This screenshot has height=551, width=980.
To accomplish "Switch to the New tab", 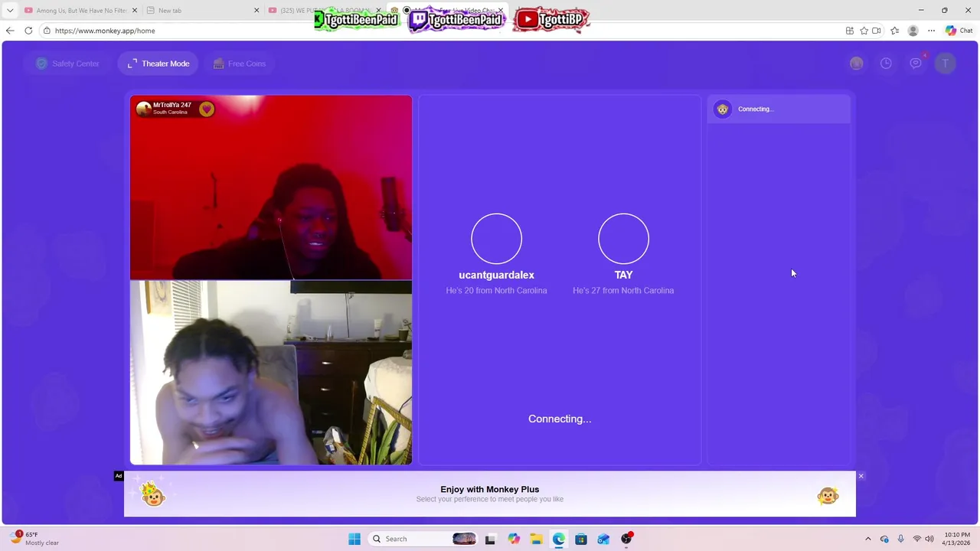I will [201, 11].
